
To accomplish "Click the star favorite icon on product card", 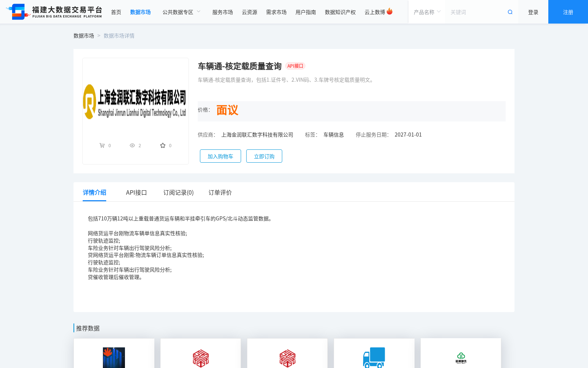I will pos(163,145).
